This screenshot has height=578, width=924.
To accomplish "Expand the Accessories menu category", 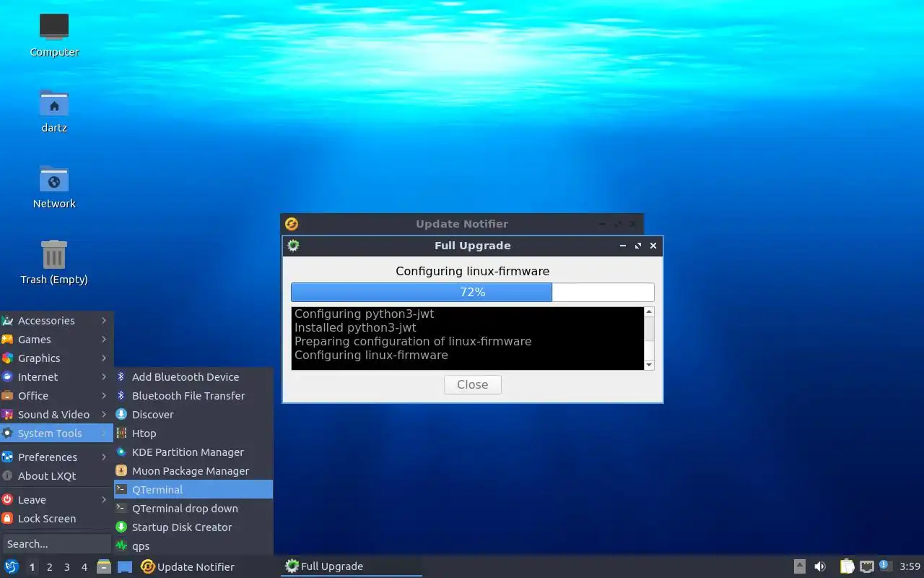I will [56, 320].
